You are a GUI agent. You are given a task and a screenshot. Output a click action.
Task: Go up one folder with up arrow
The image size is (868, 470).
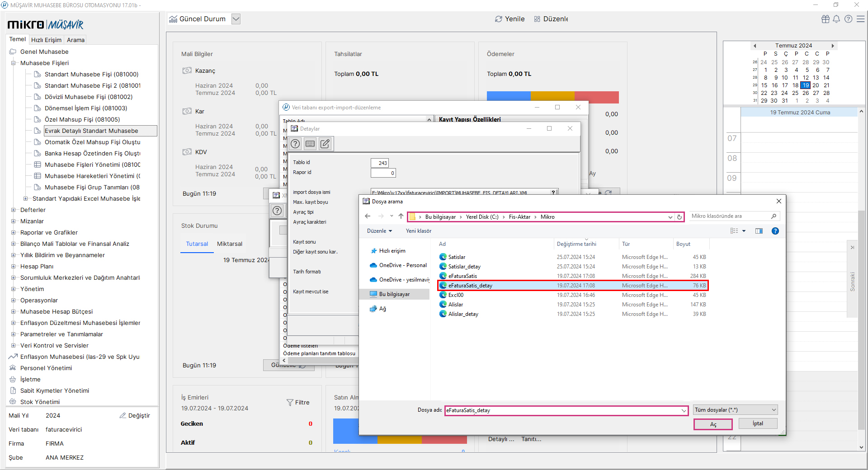click(x=401, y=216)
